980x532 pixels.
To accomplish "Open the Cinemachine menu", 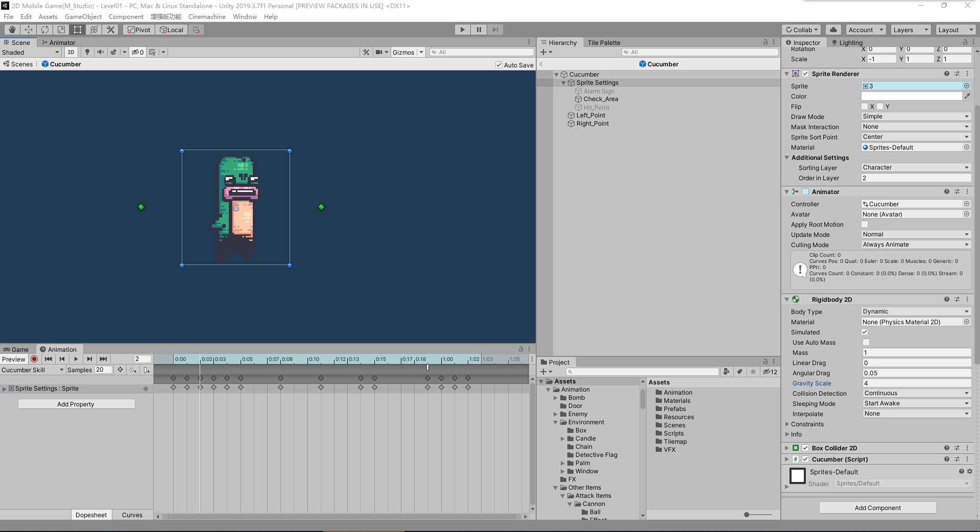I will [x=207, y=16].
